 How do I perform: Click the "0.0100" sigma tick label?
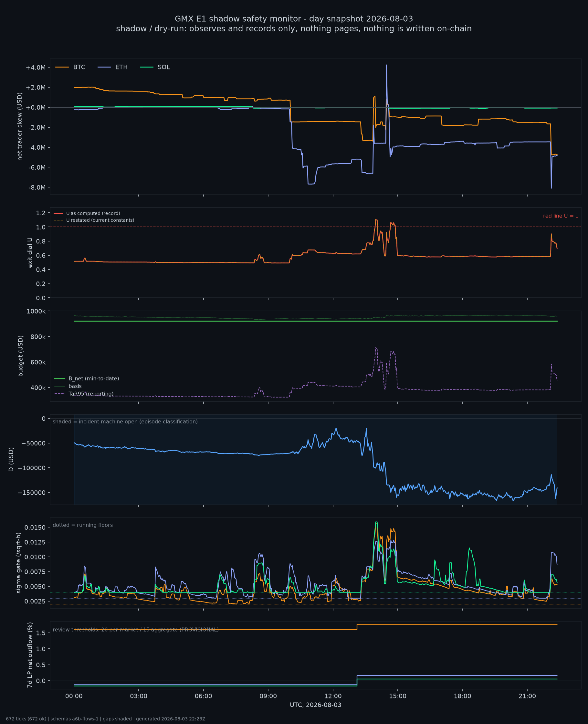[x=35, y=557]
